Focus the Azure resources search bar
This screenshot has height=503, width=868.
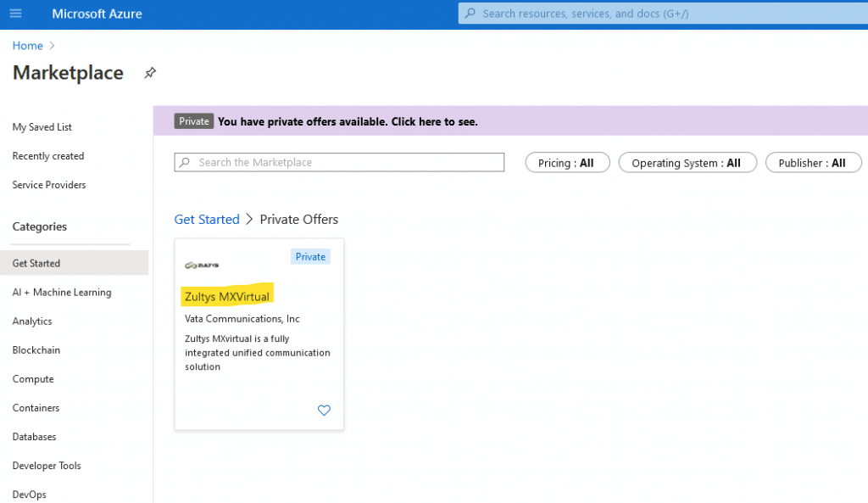tap(663, 14)
